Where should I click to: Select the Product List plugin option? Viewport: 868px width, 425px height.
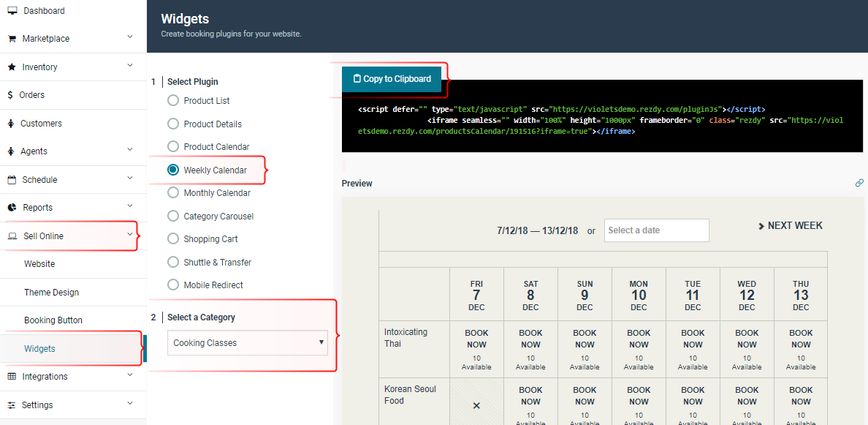click(x=173, y=101)
